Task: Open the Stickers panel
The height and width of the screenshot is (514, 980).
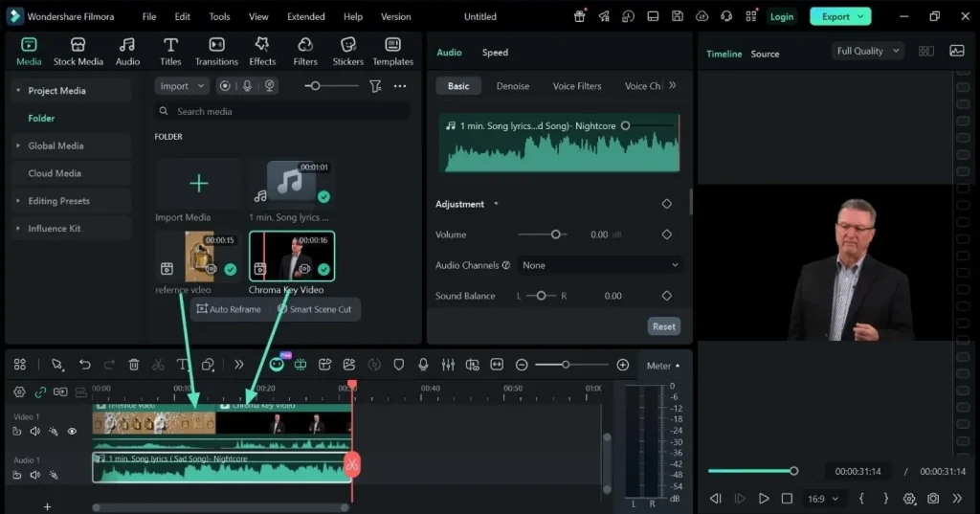Action: pos(347,52)
